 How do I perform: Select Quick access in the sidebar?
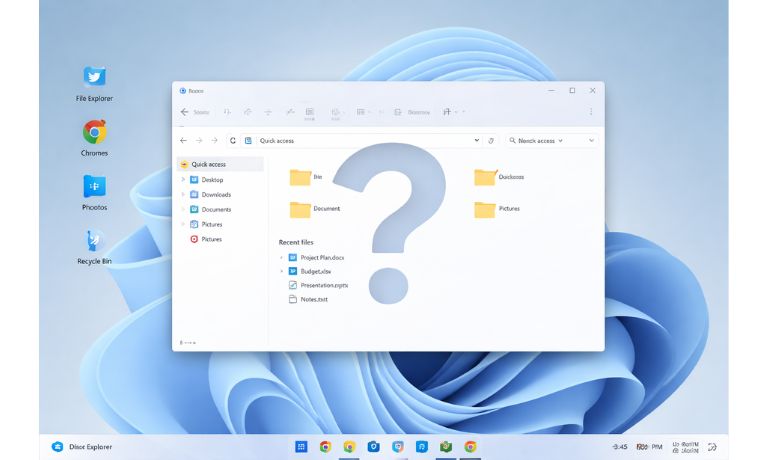[x=220, y=165]
